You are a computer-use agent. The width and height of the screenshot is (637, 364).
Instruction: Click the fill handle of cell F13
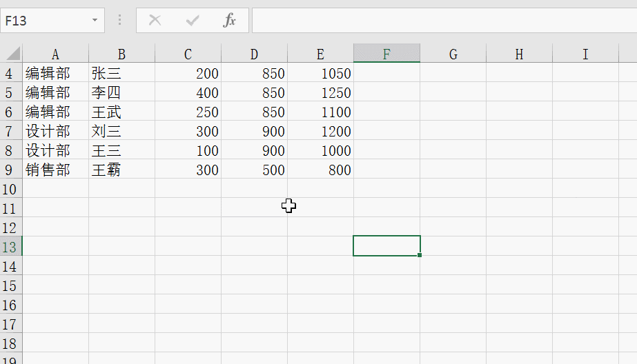click(420, 255)
